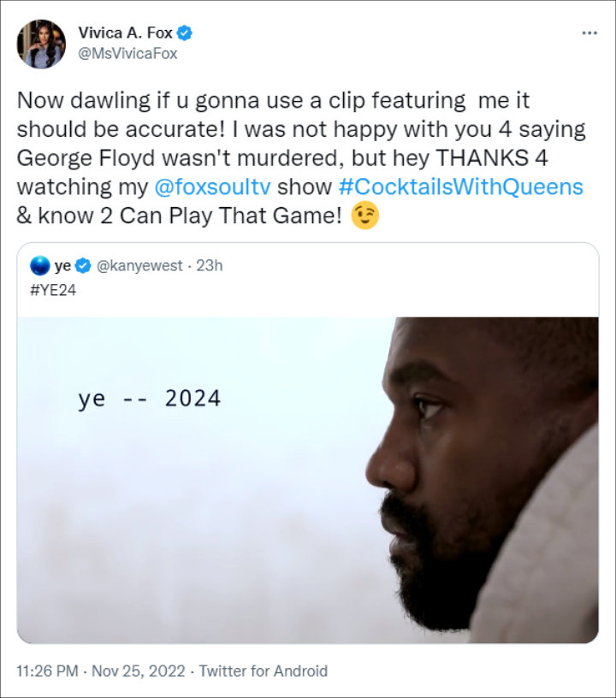Click ye's small globe avatar
The image size is (616, 698).
(39, 266)
